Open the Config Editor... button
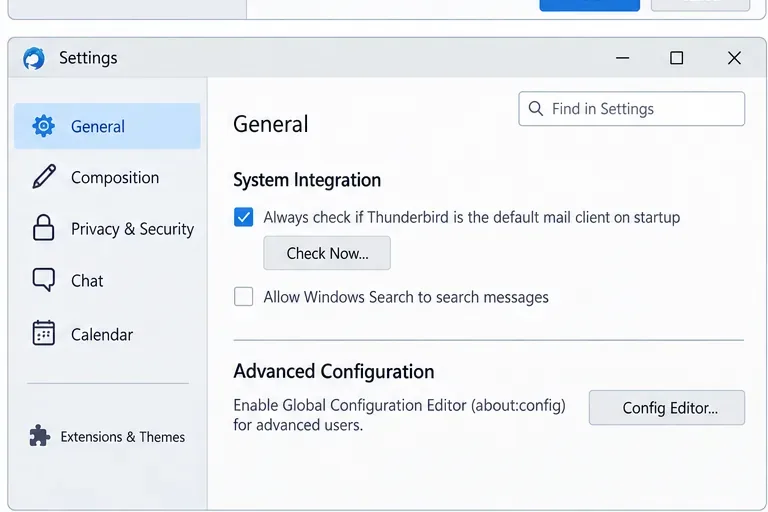 667,408
